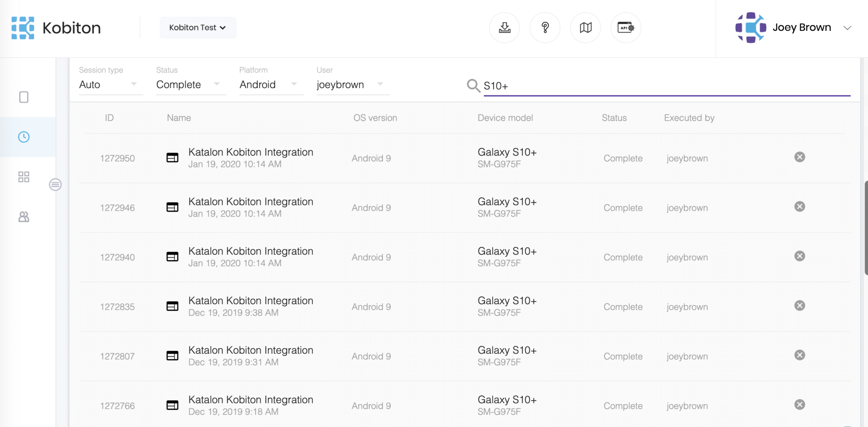Open the help question mark icon
This screenshot has width=868, height=427.
545,28
